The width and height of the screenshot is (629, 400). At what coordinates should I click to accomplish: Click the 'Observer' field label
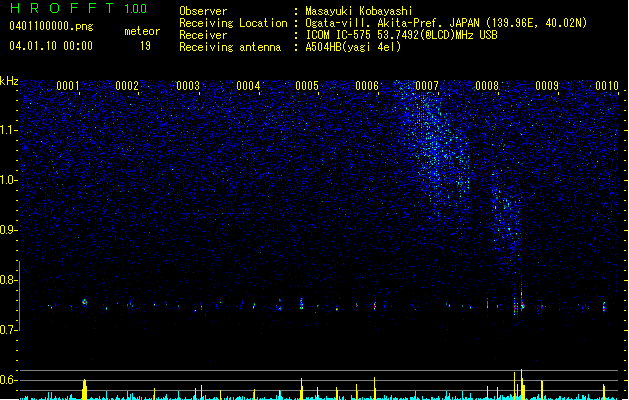(x=203, y=11)
